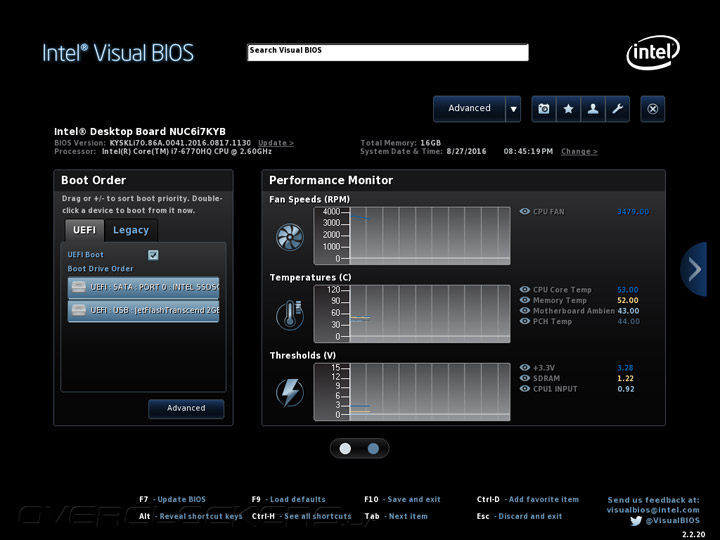This screenshot has width=720, height=540.
Task: Uncheck the UEFI Boot checkbox
Action: (x=153, y=255)
